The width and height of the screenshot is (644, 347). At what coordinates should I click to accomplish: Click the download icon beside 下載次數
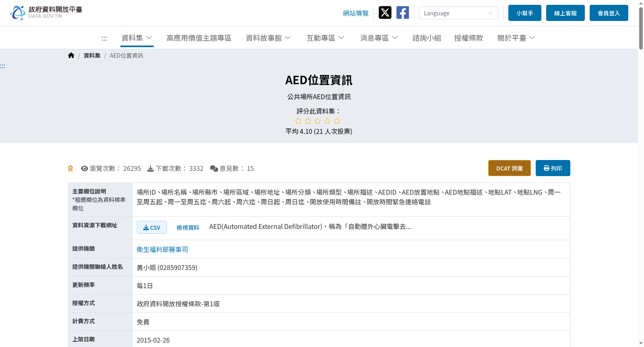click(x=151, y=168)
